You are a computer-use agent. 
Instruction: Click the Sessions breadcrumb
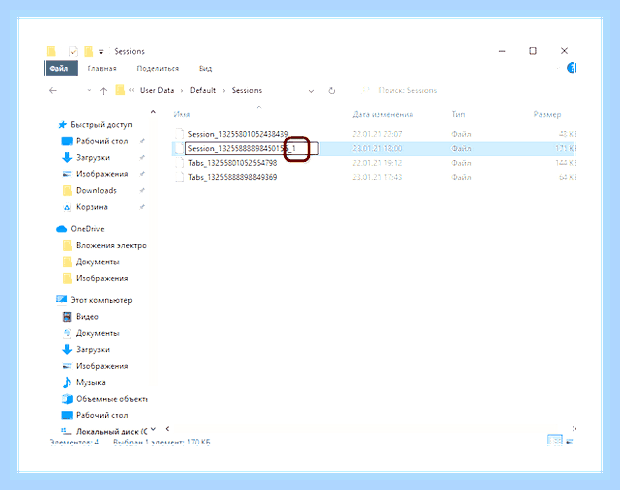pyautogui.click(x=247, y=90)
